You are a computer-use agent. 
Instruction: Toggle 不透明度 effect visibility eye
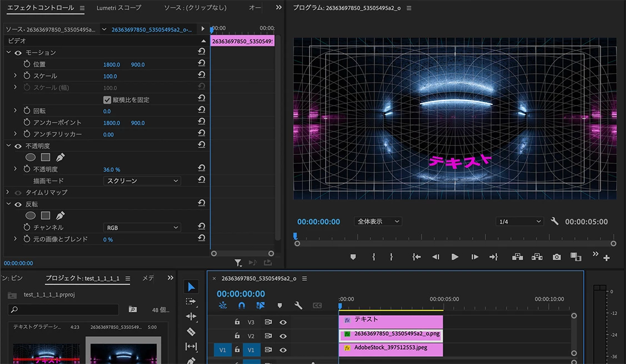click(18, 146)
